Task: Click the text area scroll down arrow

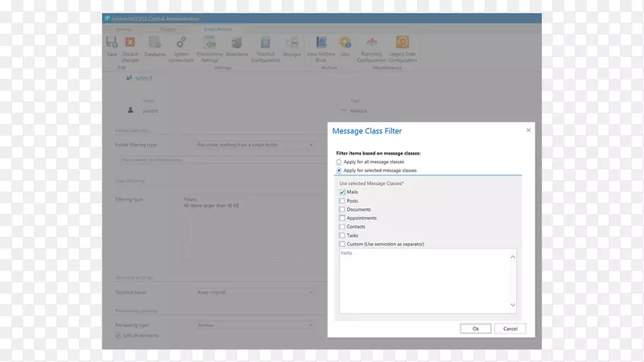Action: click(x=513, y=305)
